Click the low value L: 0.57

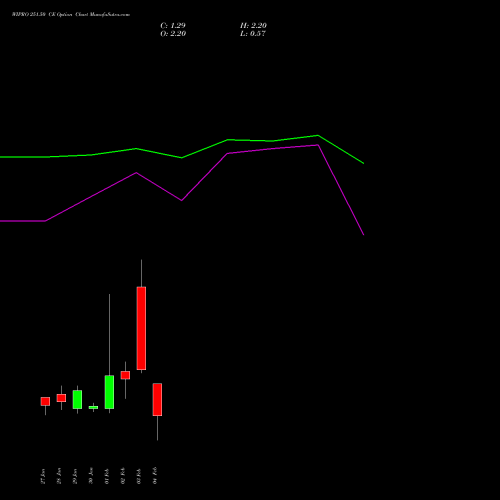click(253, 33)
